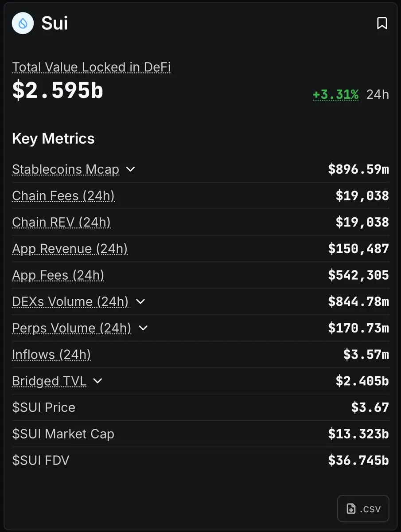
Task: Click the Key Metrics heading
Action: click(x=53, y=138)
